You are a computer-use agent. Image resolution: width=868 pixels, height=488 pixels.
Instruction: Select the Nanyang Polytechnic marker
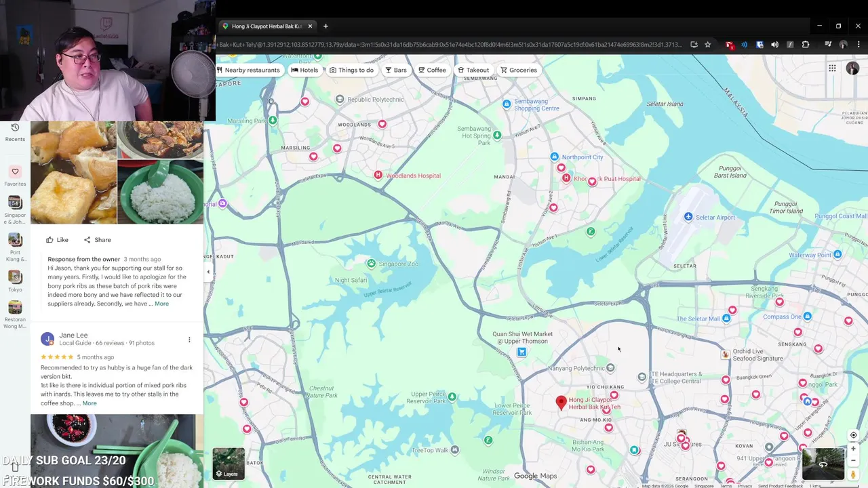(x=610, y=368)
